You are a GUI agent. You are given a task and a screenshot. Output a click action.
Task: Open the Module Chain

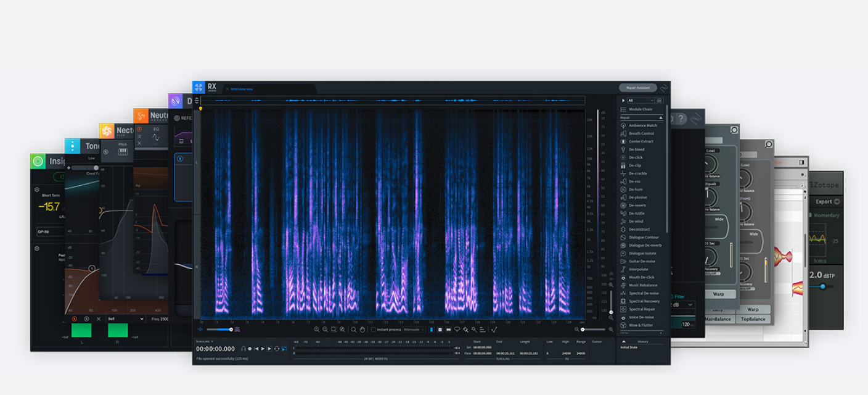click(641, 109)
